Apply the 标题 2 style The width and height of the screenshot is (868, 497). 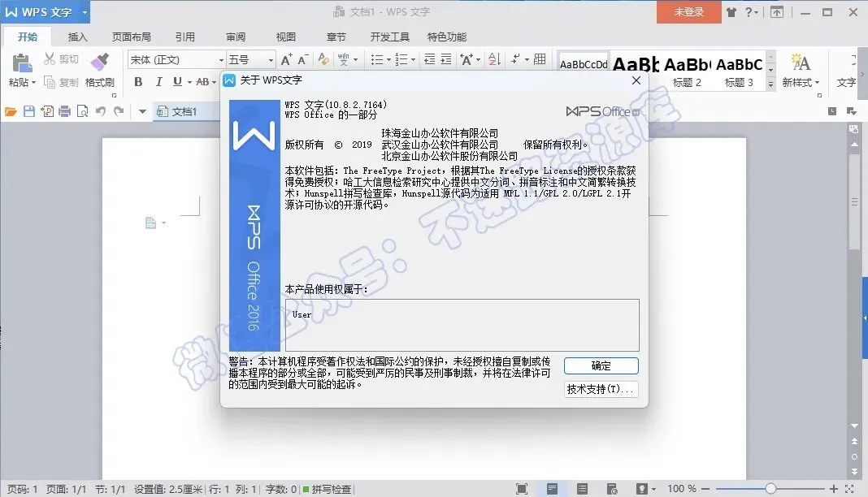[x=687, y=71]
